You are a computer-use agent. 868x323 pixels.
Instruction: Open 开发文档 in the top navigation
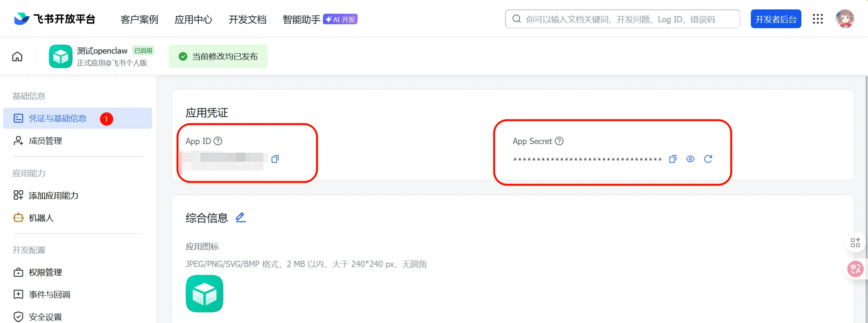(247, 19)
